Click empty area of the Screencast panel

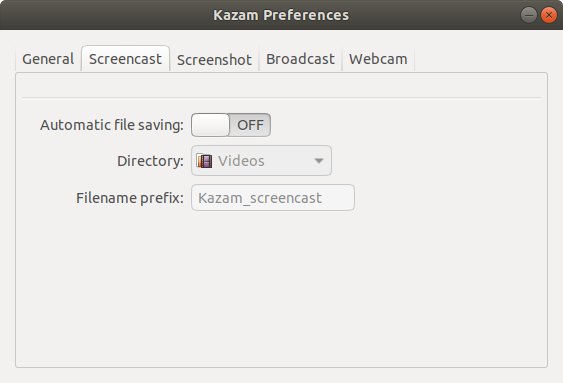click(x=282, y=287)
